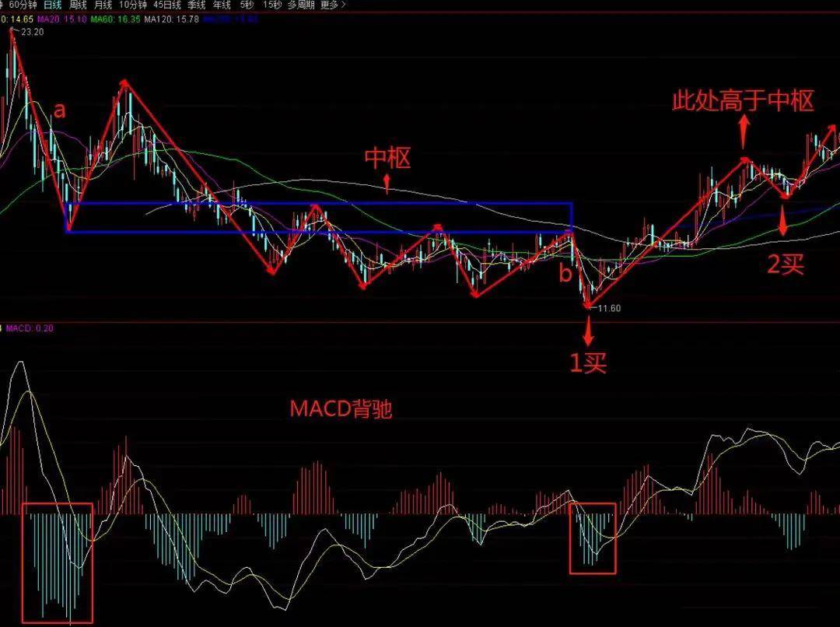Click the 11.60 low price label

(610, 308)
